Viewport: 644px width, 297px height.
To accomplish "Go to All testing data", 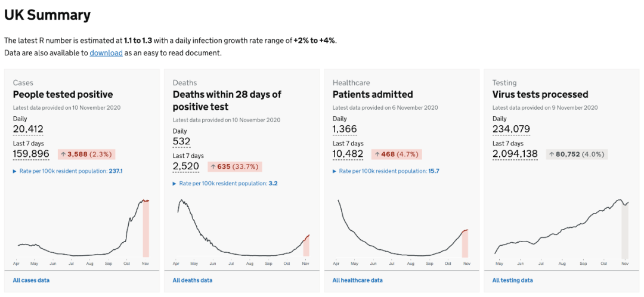I will pos(512,280).
